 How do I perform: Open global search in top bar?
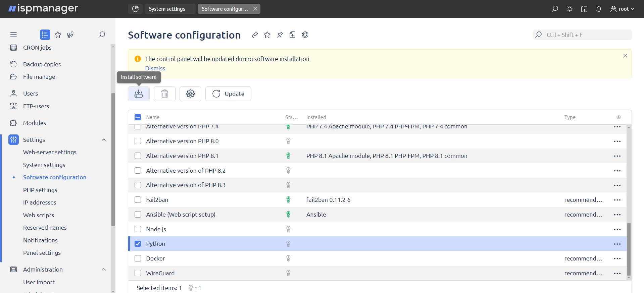[x=555, y=9]
